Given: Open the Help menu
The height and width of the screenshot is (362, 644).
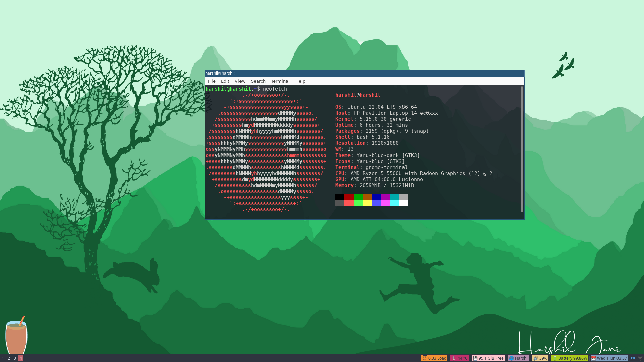Looking at the screenshot, I should (300, 81).
